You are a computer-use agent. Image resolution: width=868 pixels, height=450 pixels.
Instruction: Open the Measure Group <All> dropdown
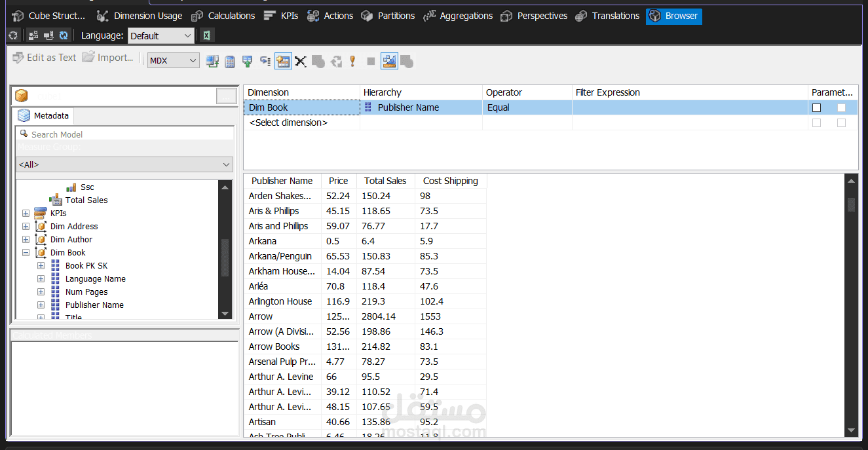pyautogui.click(x=124, y=164)
